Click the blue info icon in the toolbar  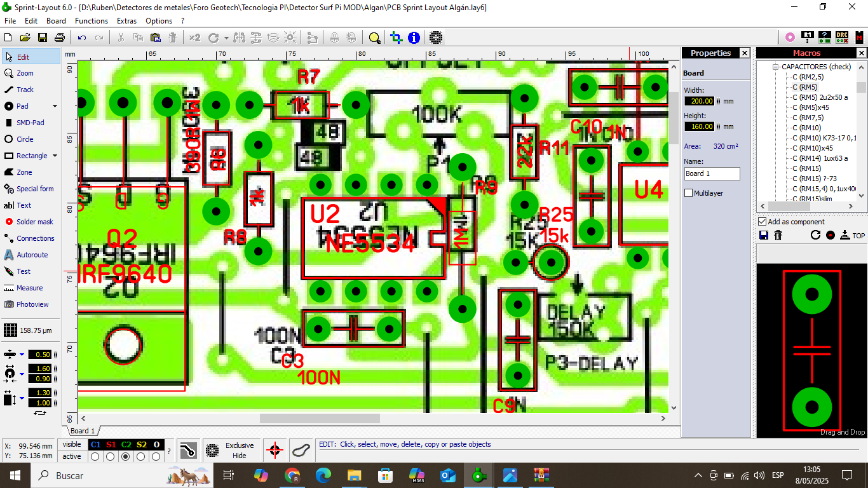tap(414, 37)
